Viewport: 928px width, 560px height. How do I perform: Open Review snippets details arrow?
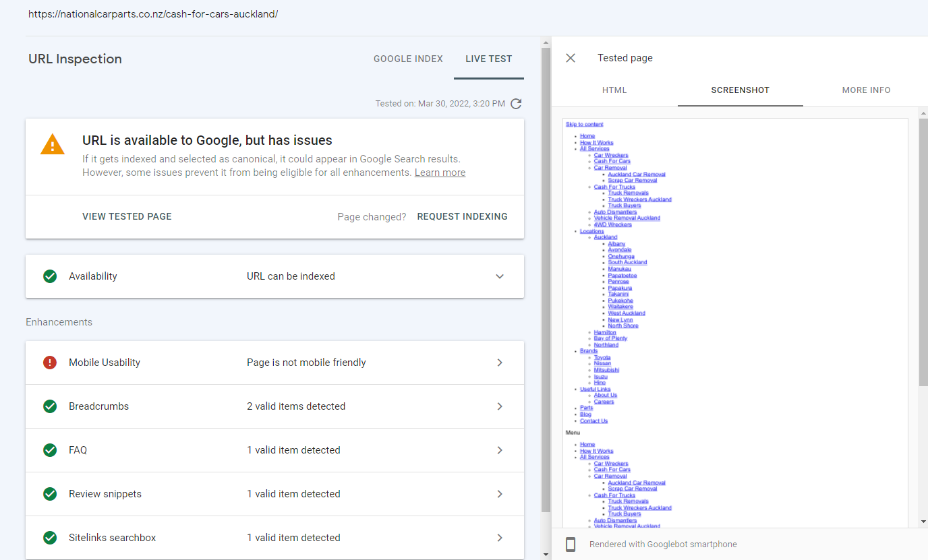pyautogui.click(x=500, y=494)
